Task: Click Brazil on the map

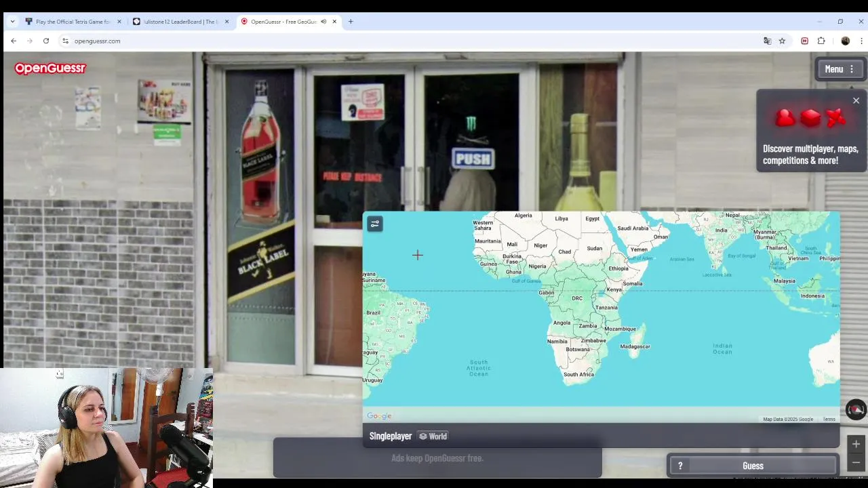Action: 373,312
